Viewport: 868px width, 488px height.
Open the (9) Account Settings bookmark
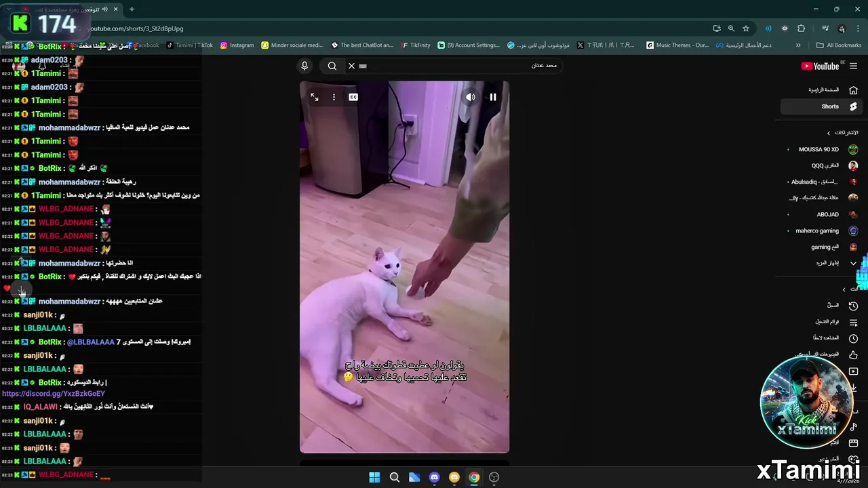click(469, 45)
